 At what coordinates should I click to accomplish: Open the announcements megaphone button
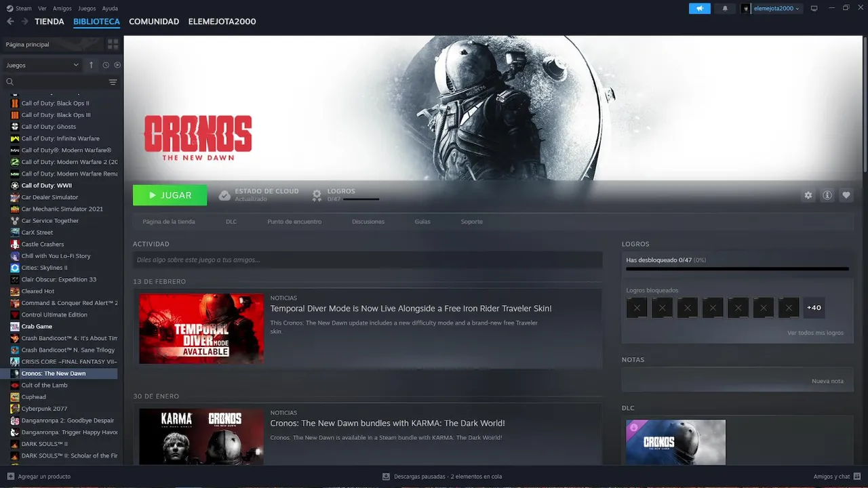coord(699,8)
